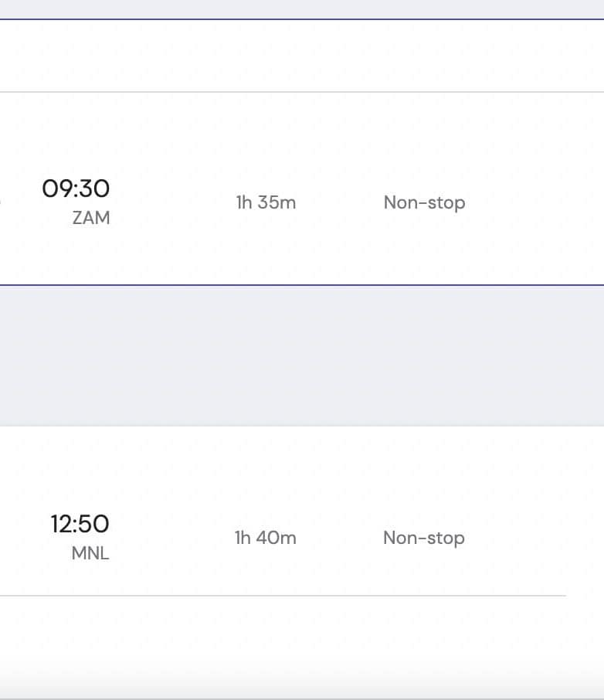This screenshot has height=700, width=604.
Task: Click the 12:50 arrival time
Action: point(80,524)
